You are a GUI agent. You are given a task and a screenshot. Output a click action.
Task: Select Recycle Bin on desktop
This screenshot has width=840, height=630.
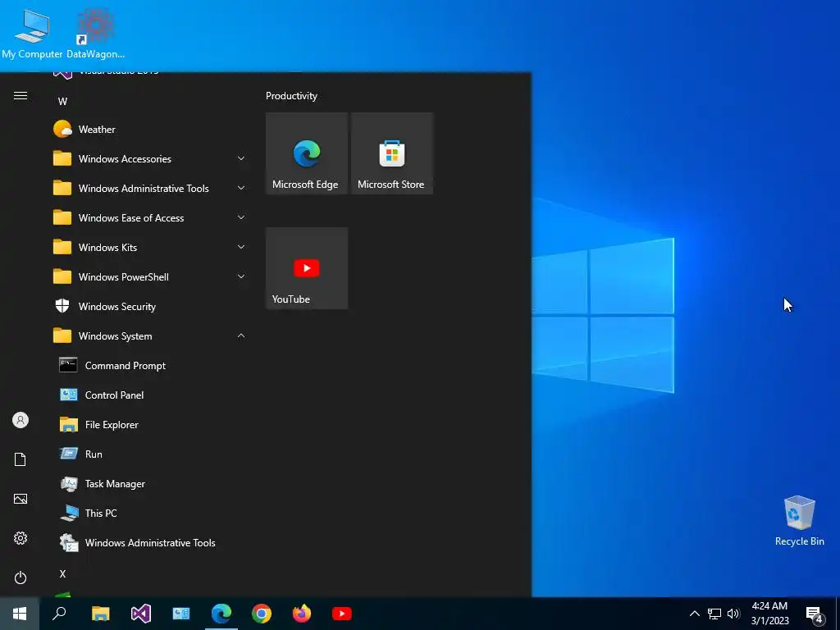(799, 521)
